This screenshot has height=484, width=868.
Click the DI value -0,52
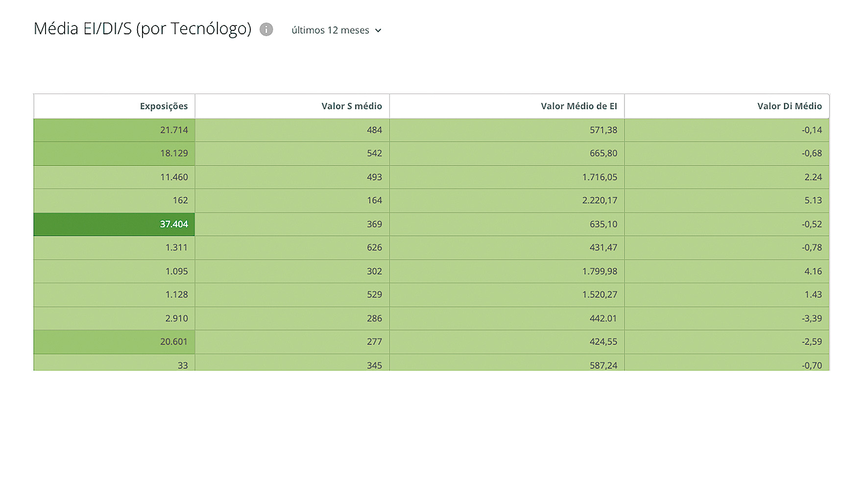tap(812, 224)
